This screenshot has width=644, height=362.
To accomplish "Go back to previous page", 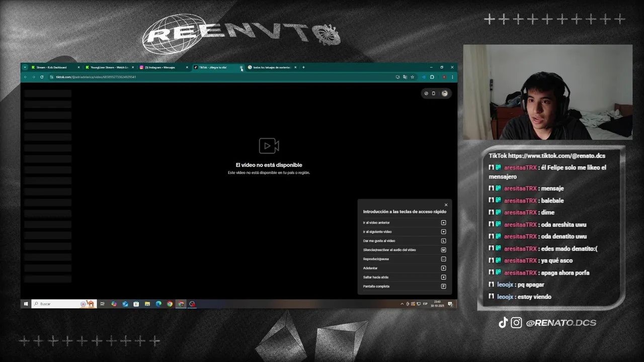I will click(26, 77).
